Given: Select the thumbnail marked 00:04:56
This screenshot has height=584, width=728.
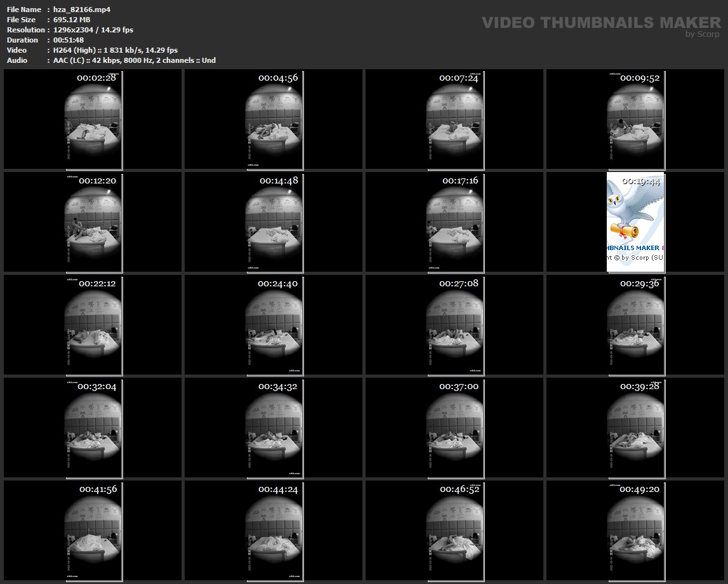Looking at the screenshot, I should [274, 119].
